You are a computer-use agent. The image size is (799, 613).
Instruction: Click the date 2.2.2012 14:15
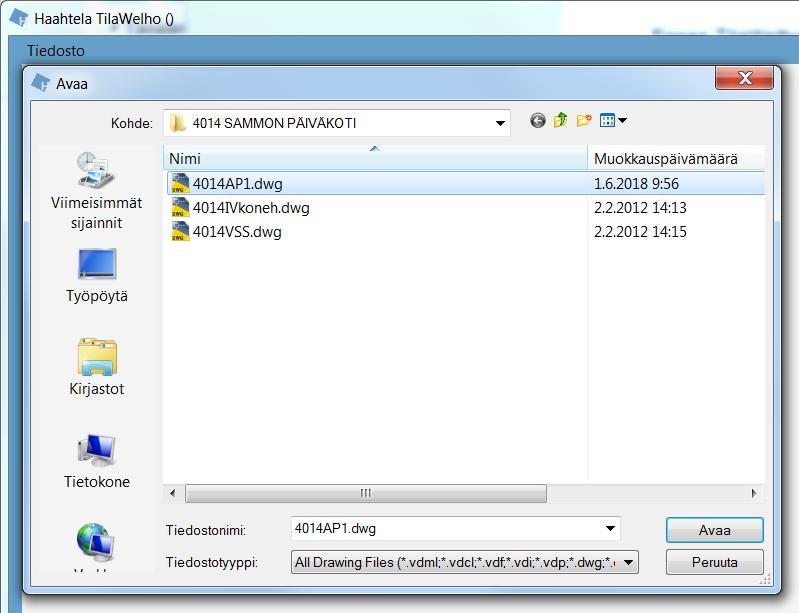click(x=641, y=231)
